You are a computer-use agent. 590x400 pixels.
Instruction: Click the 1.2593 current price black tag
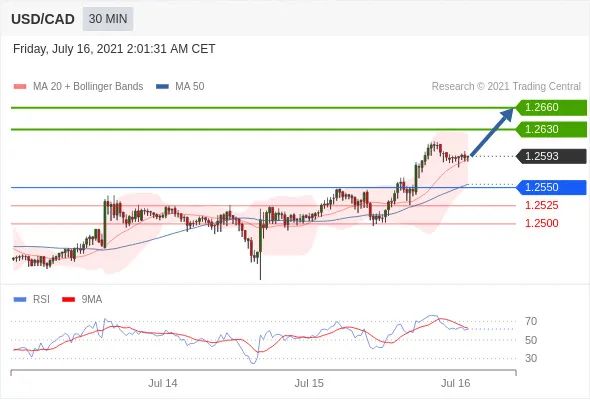552,156
